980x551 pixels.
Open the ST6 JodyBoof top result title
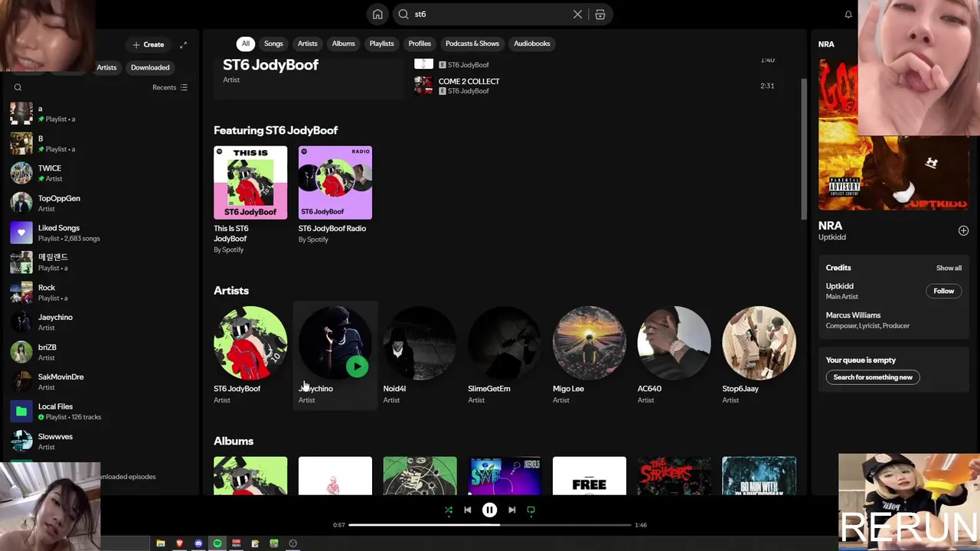tap(270, 65)
